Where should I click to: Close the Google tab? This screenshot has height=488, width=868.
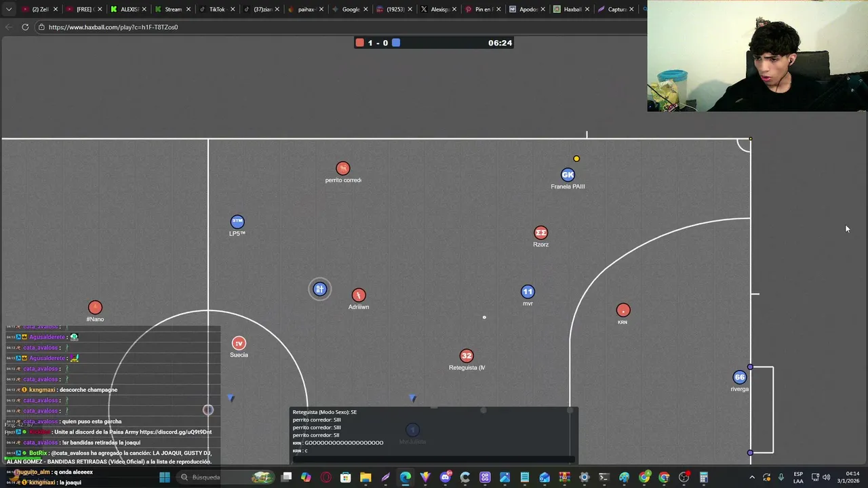coord(366,9)
